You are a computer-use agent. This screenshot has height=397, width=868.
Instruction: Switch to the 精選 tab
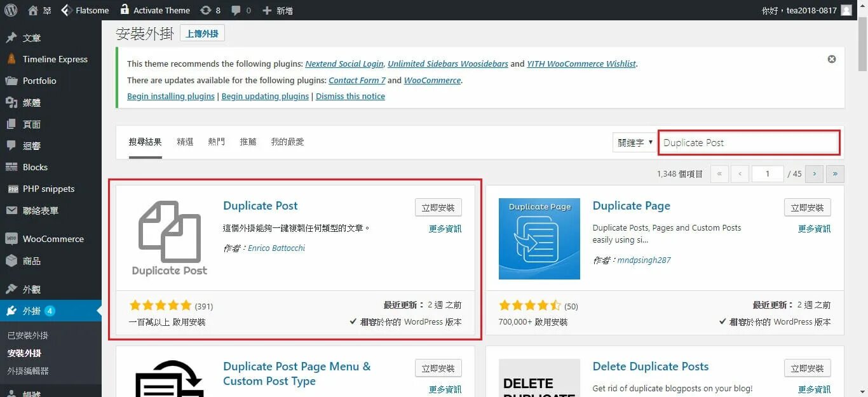(185, 142)
